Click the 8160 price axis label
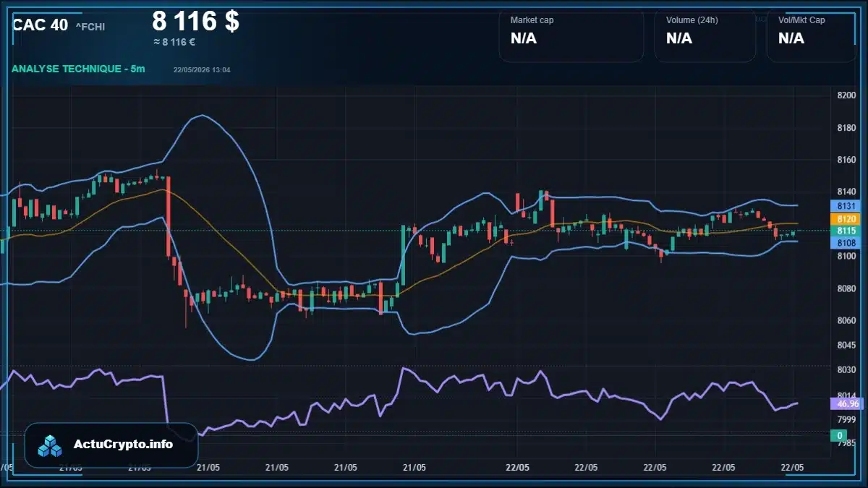The height and width of the screenshot is (488, 868). click(x=846, y=160)
